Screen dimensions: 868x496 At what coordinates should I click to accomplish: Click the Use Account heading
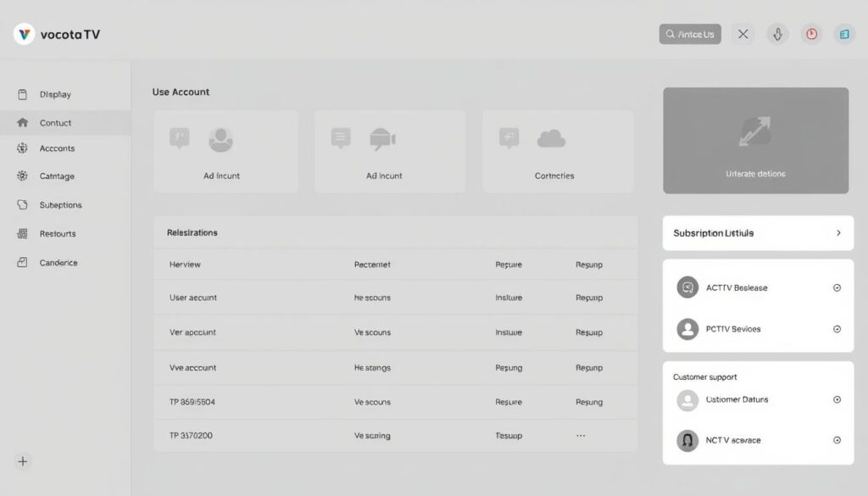click(181, 92)
